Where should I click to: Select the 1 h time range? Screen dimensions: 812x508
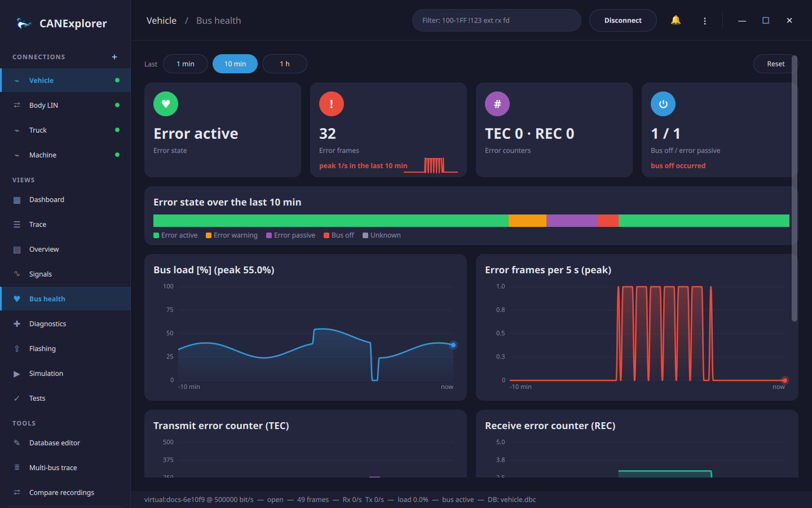pos(285,64)
